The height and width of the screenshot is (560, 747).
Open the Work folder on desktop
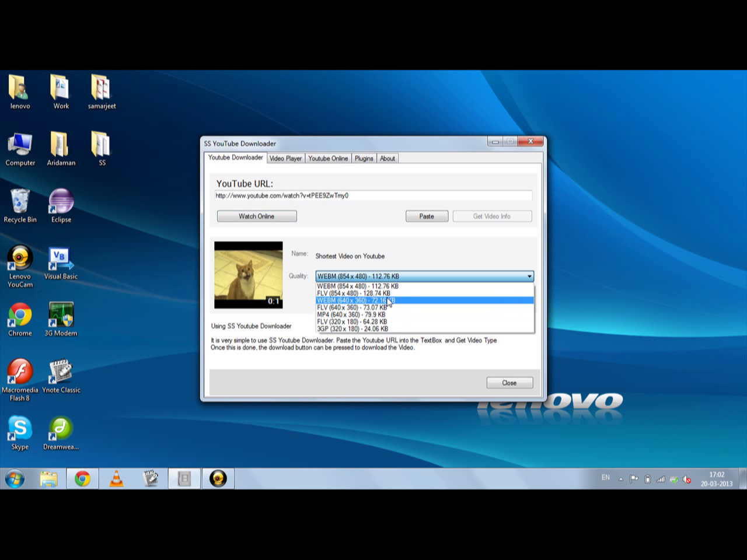click(x=61, y=92)
